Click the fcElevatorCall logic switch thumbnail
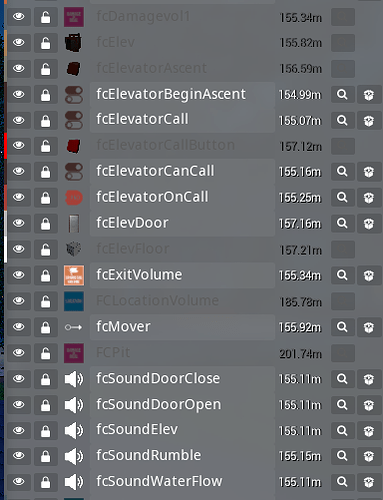Viewport: 383px width, 500px height. (74, 120)
